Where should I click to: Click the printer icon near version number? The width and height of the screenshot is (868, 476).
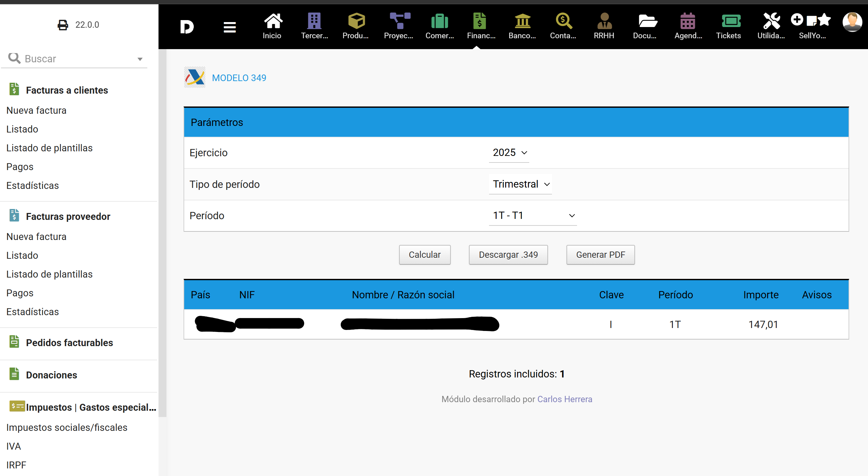63,25
